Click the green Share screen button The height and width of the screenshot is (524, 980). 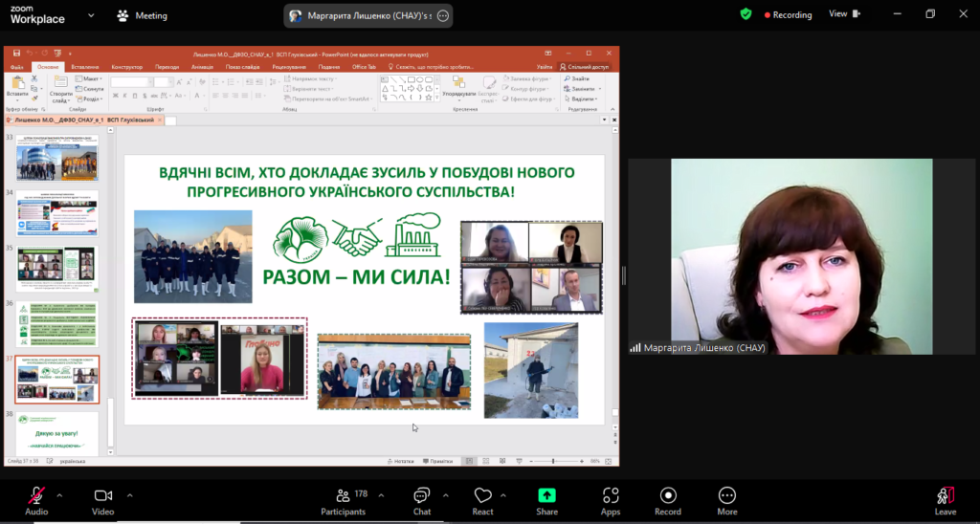pyautogui.click(x=546, y=500)
